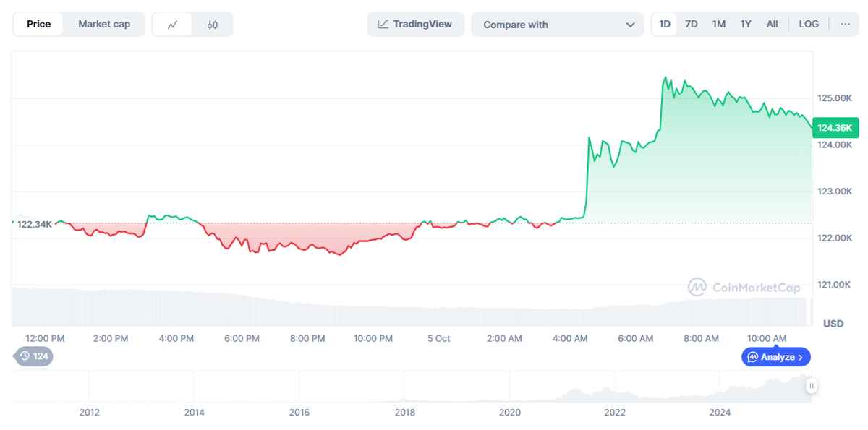Viewport: 868px width, 430px height.
Task: Click the 8:00 PM time axis label
Action: [x=307, y=338]
